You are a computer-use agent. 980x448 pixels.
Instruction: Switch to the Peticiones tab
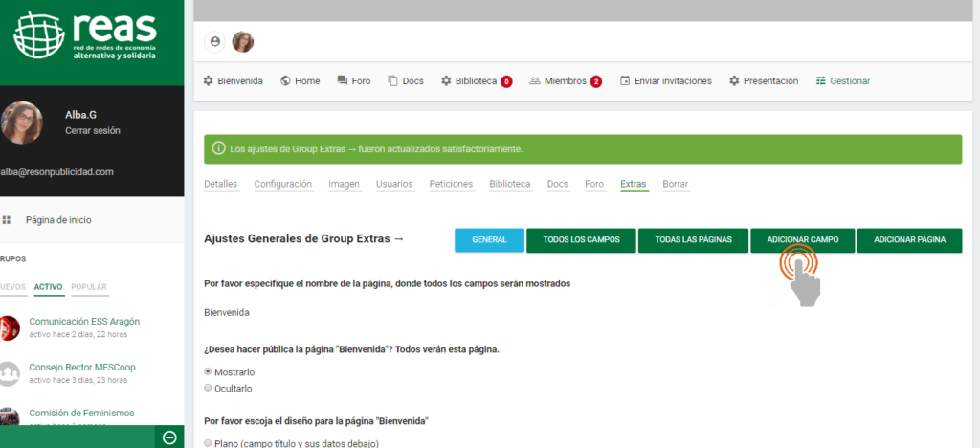[x=451, y=184]
